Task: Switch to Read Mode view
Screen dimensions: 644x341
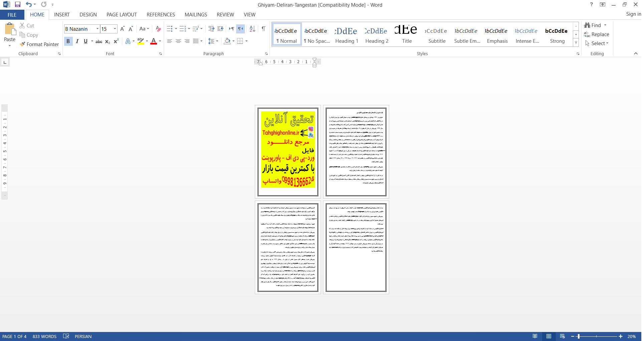Action: [x=535, y=336]
